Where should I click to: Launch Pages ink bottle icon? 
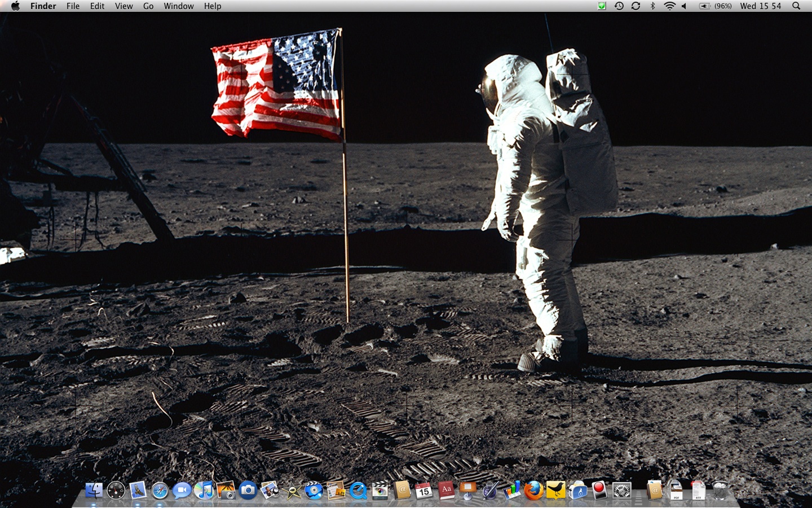(x=490, y=490)
